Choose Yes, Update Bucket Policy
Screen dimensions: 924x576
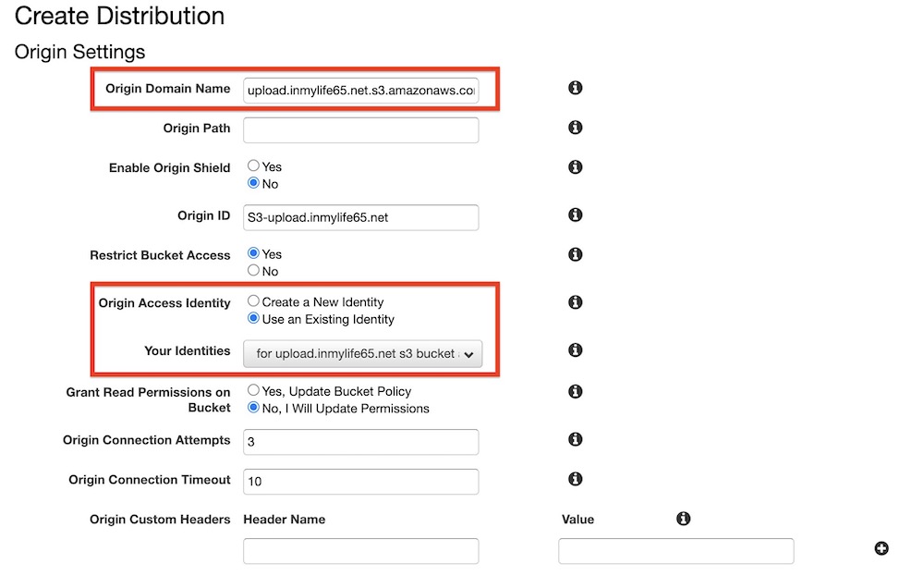coord(253,389)
